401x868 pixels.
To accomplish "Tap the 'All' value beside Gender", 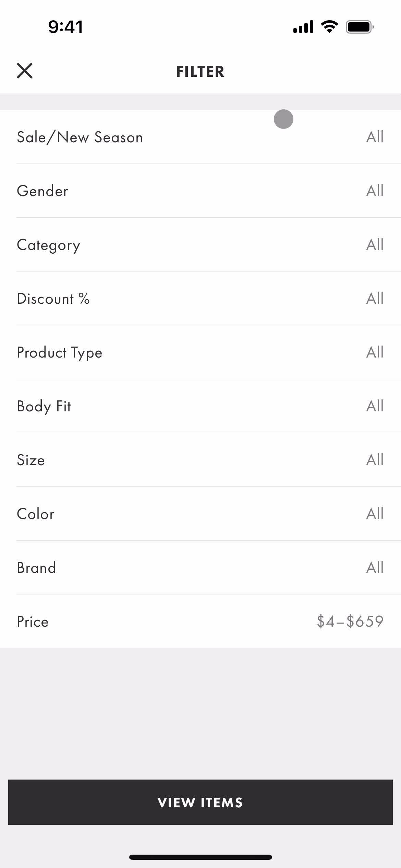I will (375, 191).
